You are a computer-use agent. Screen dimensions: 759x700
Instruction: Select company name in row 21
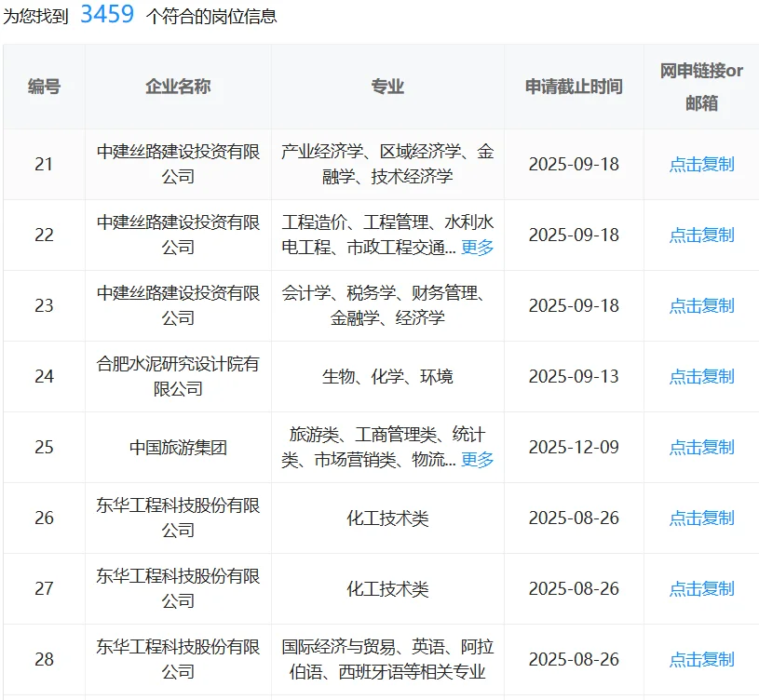pyautogui.click(x=178, y=164)
